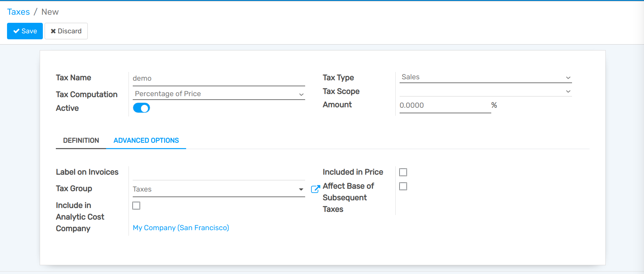
Task: Open Tax Group external link icon
Action: tap(315, 189)
